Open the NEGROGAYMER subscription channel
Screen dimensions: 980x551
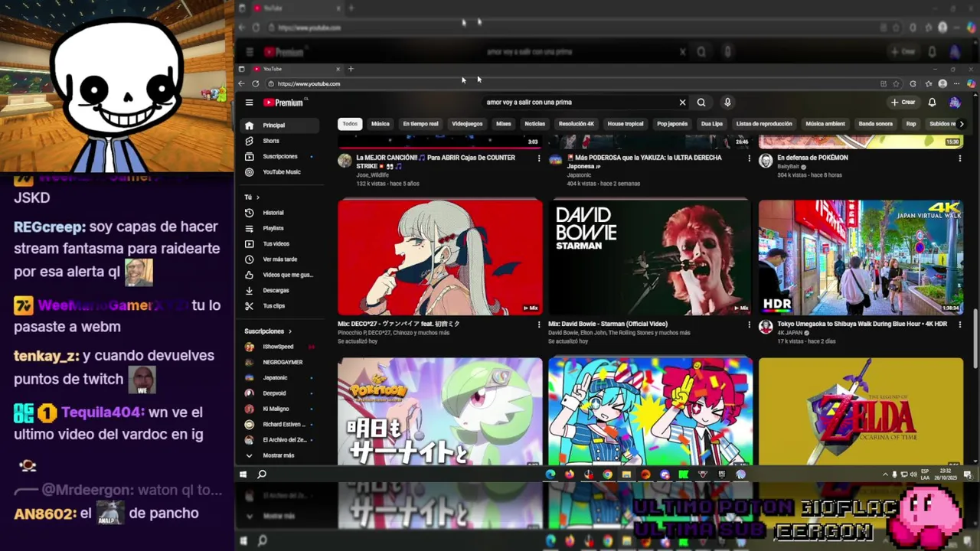tap(280, 362)
